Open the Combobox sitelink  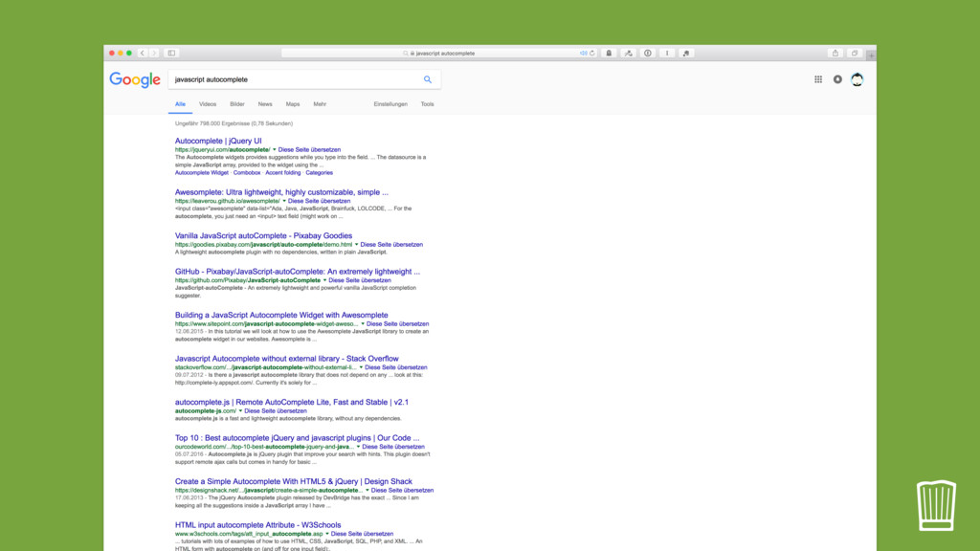click(247, 173)
